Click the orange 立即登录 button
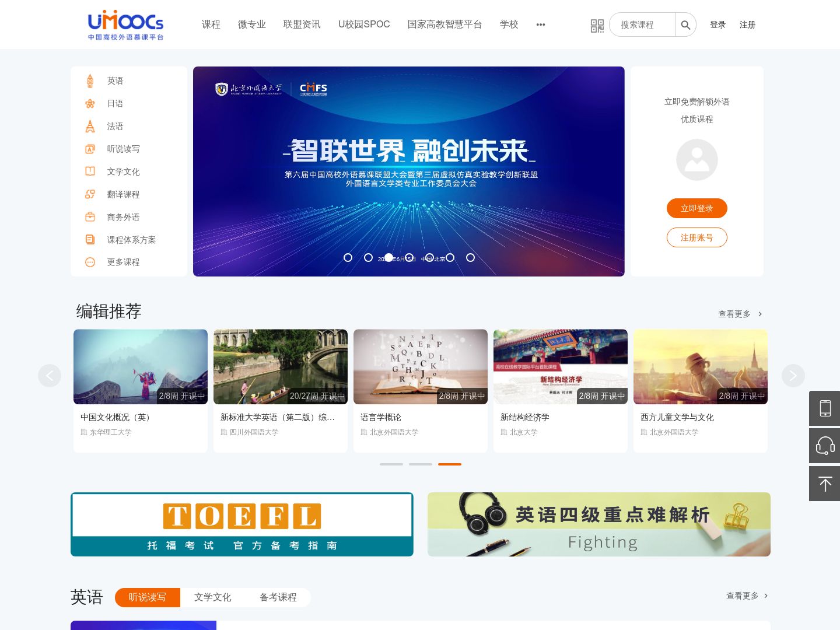Image resolution: width=840 pixels, height=630 pixels. point(697,208)
